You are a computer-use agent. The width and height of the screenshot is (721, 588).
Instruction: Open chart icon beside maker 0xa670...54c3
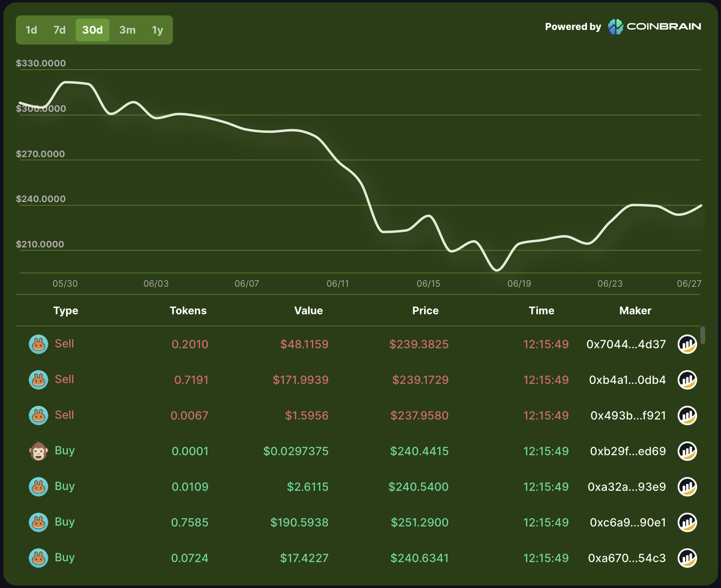687,558
